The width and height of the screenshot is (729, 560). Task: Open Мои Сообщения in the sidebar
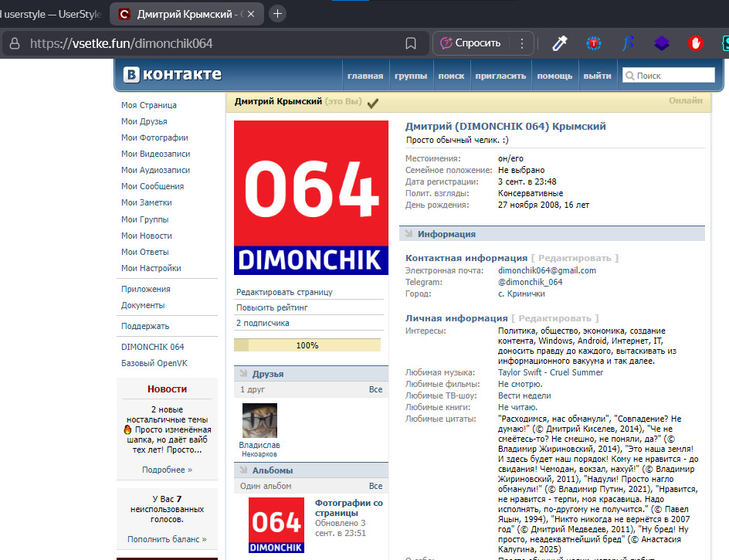pyautogui.click(x=152, y=186)
